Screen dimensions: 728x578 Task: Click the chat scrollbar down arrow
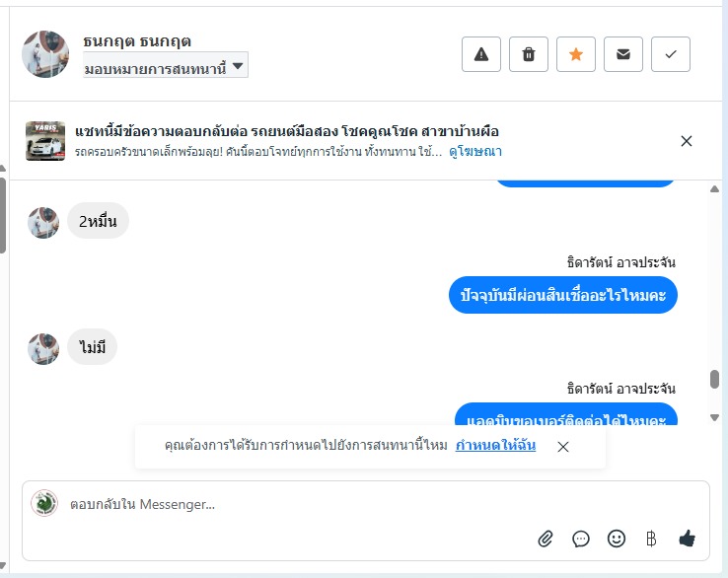[715, 418]
